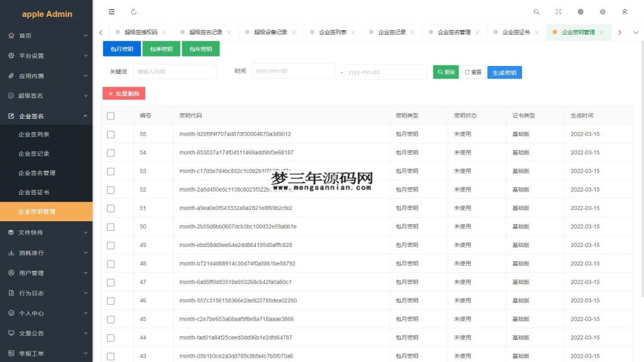644x362 pixels.
Task: Toggle fullscreen mode icon in header
Action: [x=558, y=11]
